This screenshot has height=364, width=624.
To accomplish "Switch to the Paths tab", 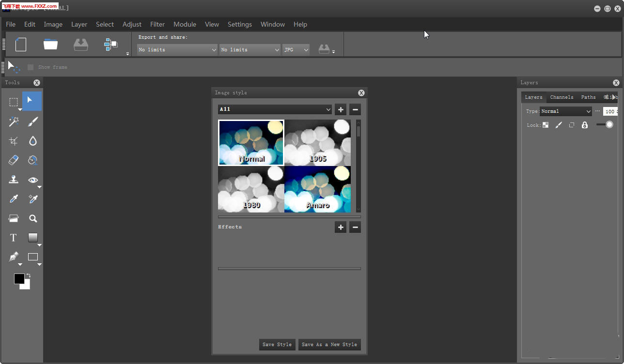I will click(x=588, y=97).
